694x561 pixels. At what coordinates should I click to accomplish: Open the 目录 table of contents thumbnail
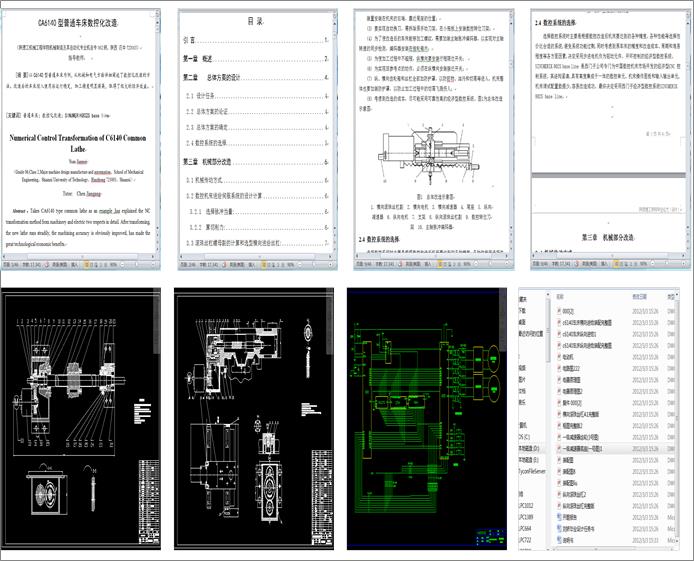click(258, 139)
